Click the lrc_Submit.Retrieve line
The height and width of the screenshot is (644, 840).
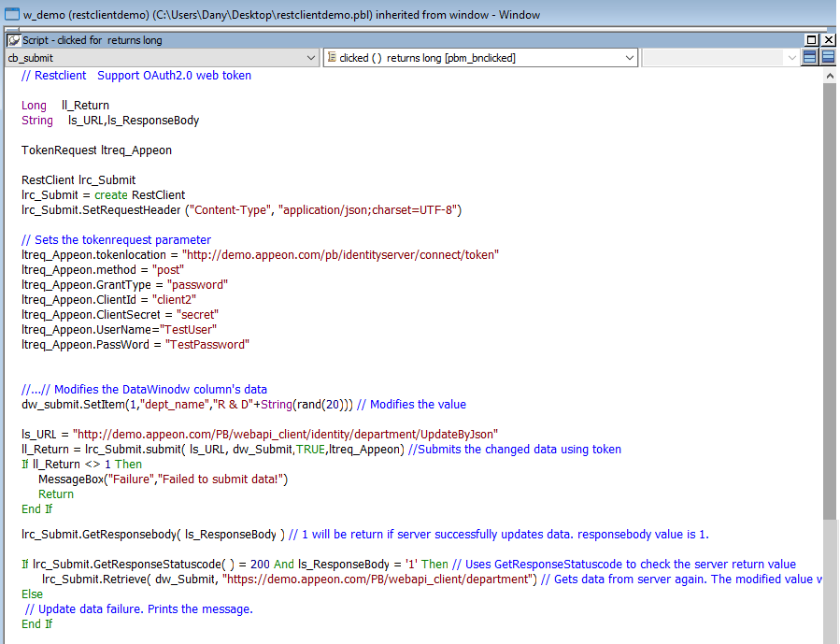(x=433, y=580)
